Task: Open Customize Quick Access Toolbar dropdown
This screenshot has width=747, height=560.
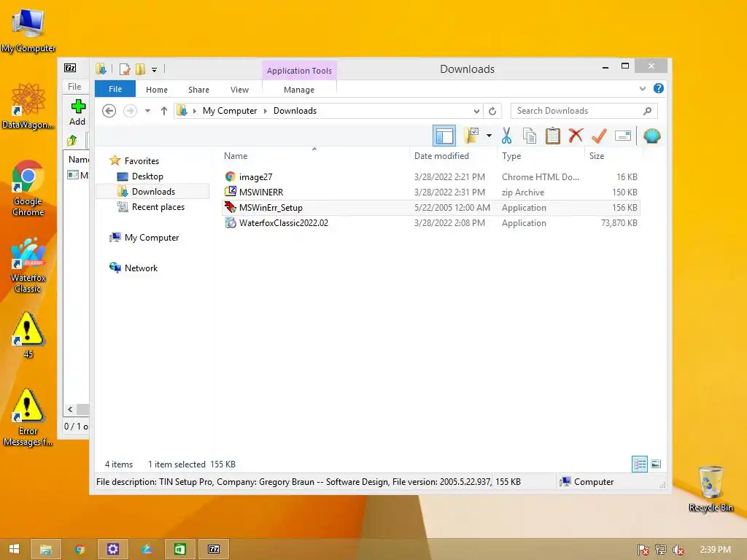Action: pos(155,69)
